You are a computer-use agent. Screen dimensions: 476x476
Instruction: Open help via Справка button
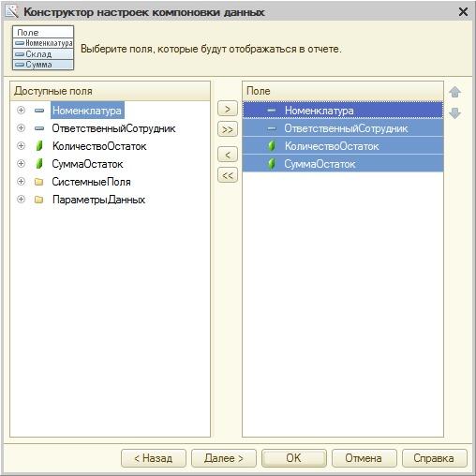click(x=435, y=458)
